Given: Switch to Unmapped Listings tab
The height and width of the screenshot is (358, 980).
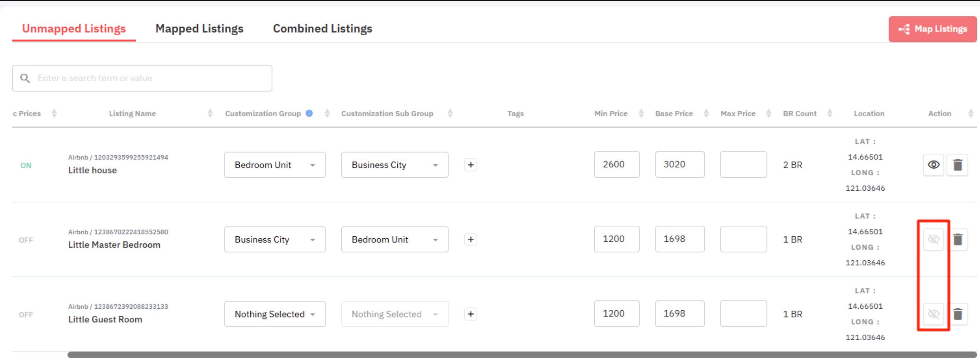Looking at the screenshot, I should pyautogui.click(x=74, y=28).
